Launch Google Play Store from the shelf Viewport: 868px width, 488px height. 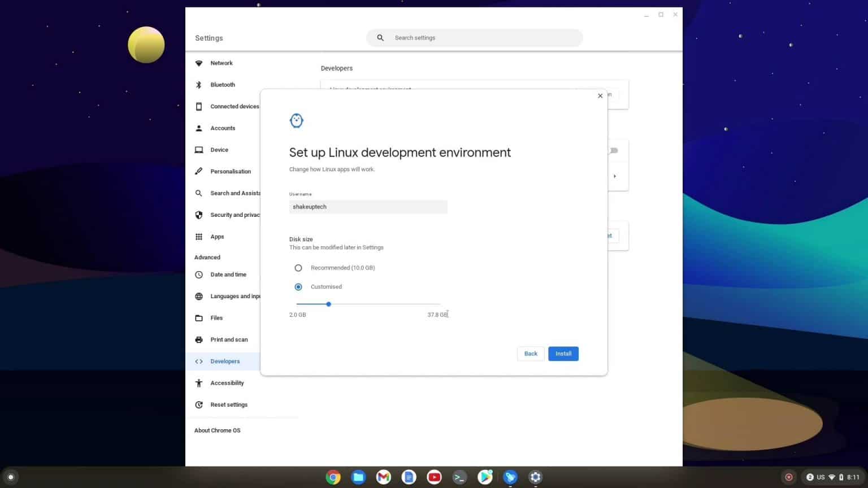pos(485,477)
